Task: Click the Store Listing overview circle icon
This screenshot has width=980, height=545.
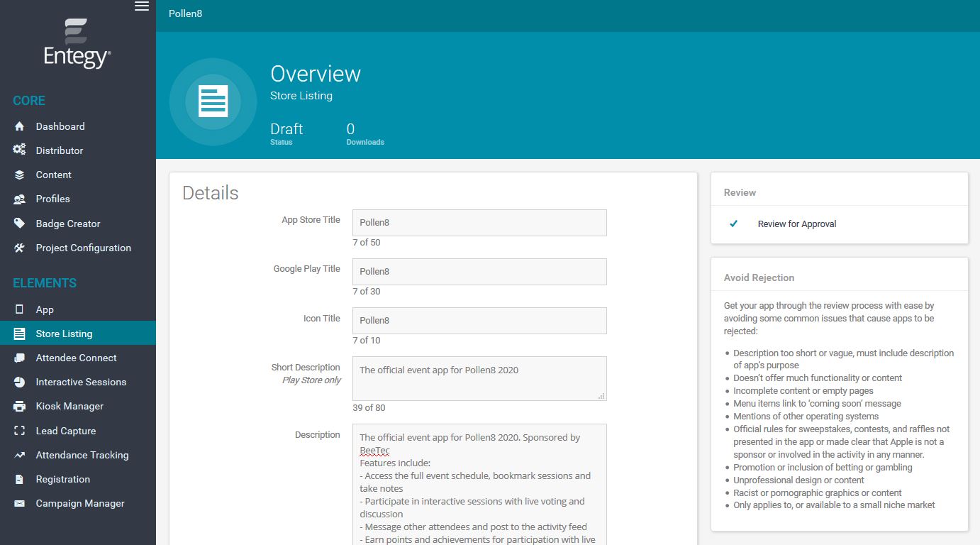Action: (x=213, y=101)
